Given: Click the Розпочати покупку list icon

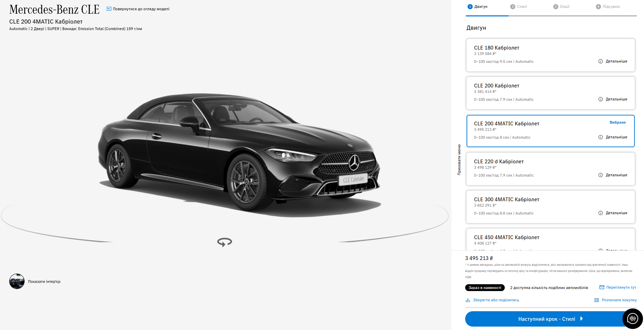Looking at the screenshot, I should (x=597, y=300).
